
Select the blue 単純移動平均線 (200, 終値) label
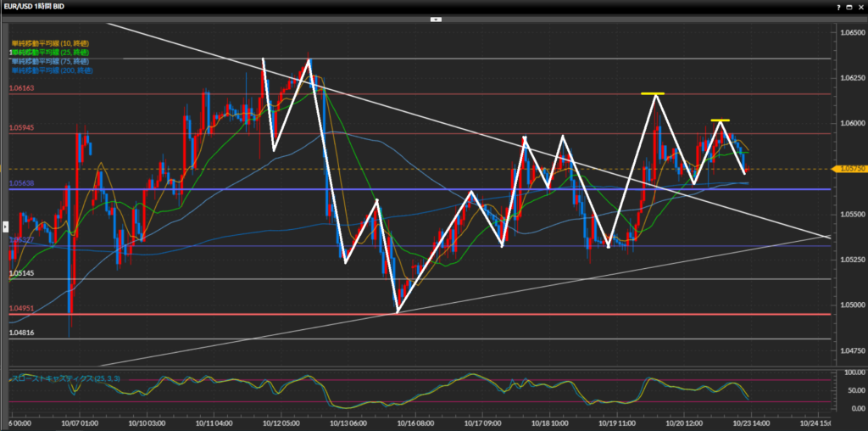(53, 71)
